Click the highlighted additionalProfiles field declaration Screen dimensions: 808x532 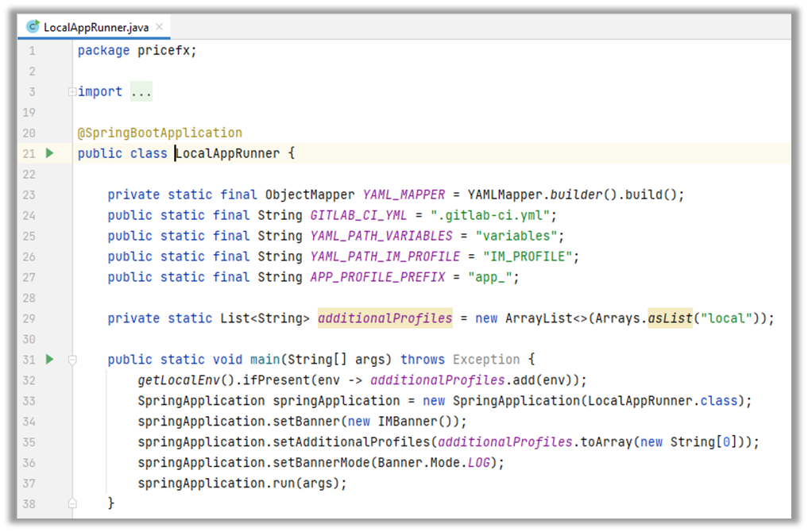pyautogui.click(x=385, y=318)
